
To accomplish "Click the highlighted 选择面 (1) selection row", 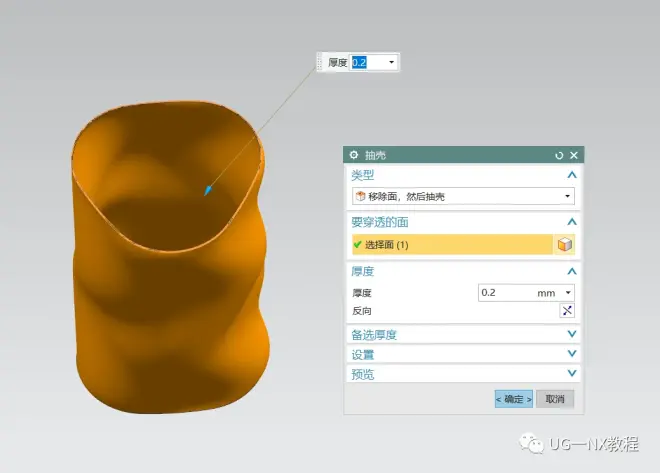I will coord(450,245).
